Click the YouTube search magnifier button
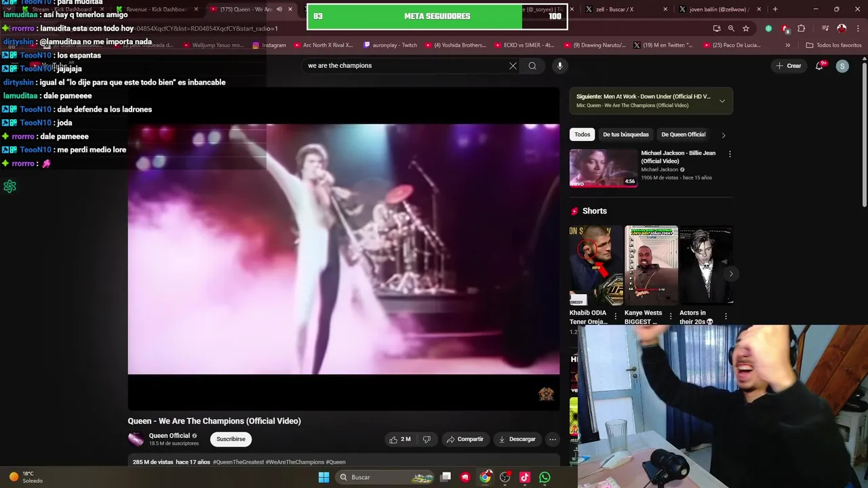 (532, 66)
